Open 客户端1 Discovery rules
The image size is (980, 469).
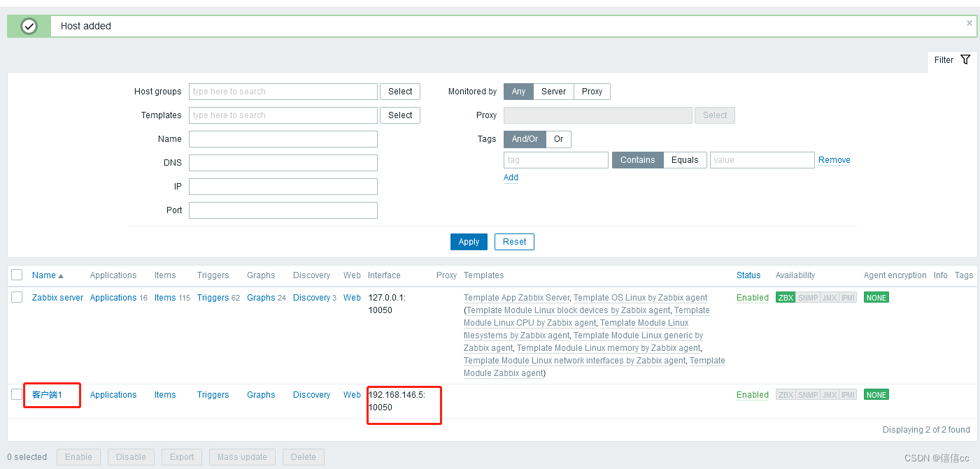(311, 395)
